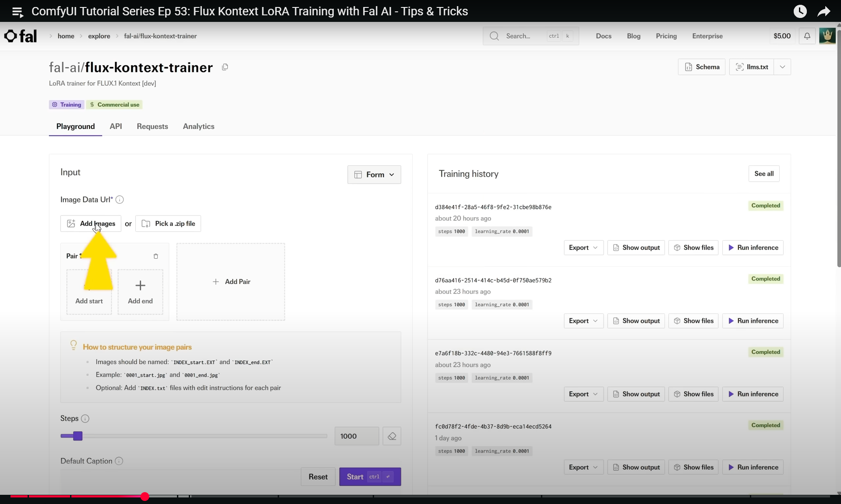Click the Watch later clock icon
The height and width of the screenshot is (504, 841).
(800, 11)
